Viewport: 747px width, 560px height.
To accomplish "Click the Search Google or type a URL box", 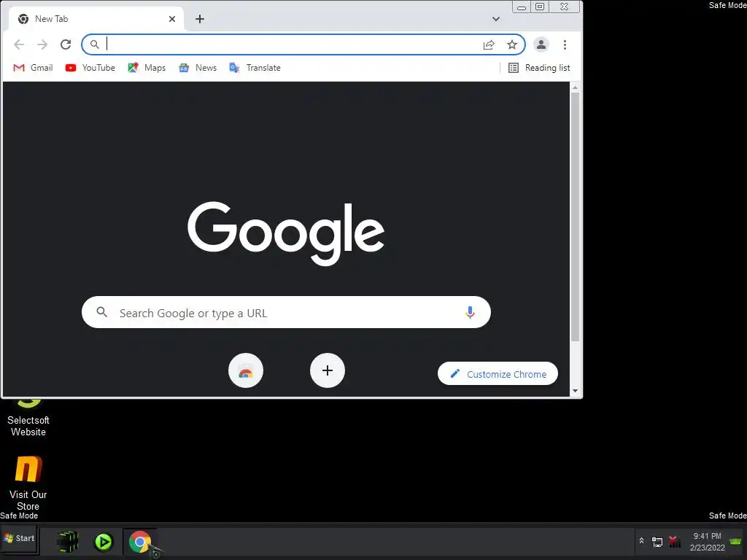I will [x=286, y=312].
